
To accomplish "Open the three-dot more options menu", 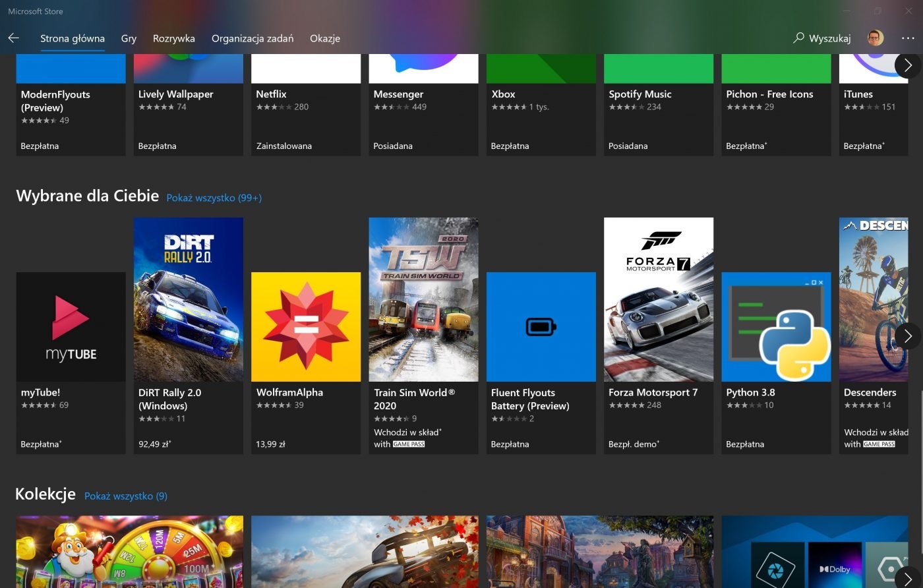I will pos(908,38).
